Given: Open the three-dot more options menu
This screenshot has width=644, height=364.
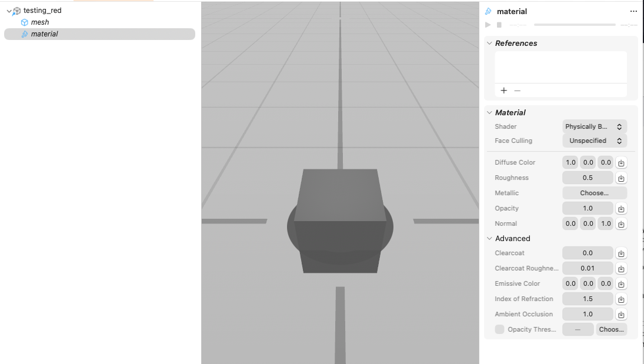Looking at the screenshot, I should (633, 11).
